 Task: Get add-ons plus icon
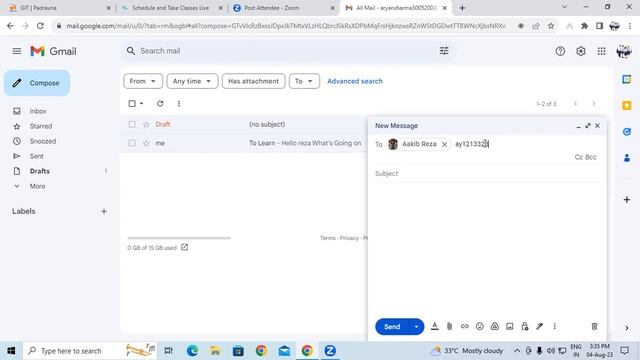pyautogui.click(x=627, y=200)
